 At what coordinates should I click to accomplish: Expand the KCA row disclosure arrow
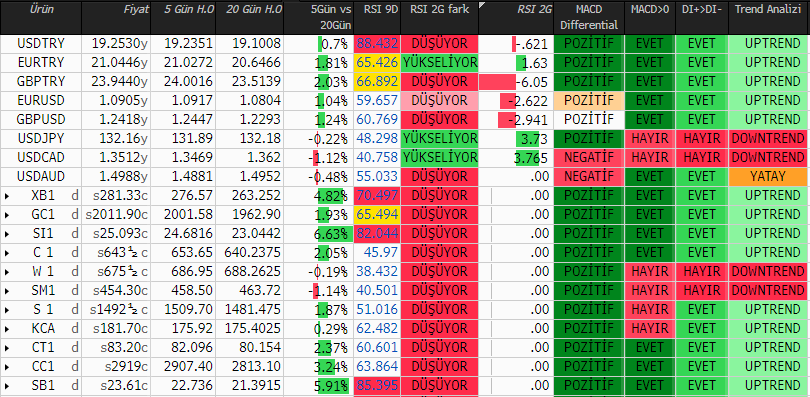click(7, 329)
